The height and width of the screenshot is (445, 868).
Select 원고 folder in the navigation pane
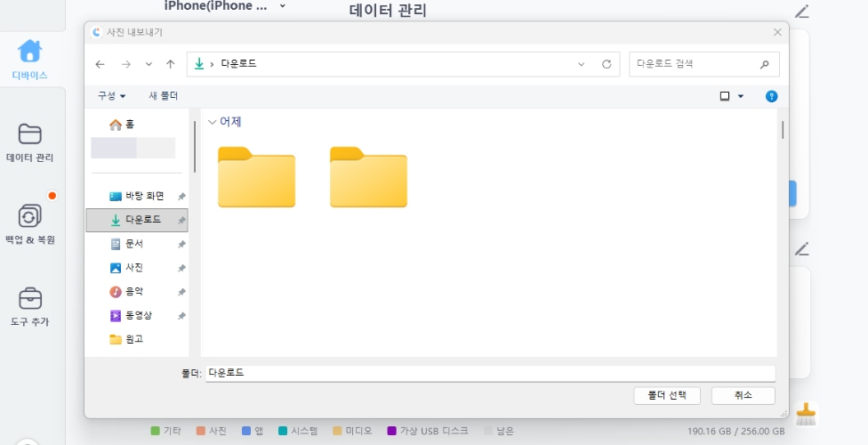(127, 339)
